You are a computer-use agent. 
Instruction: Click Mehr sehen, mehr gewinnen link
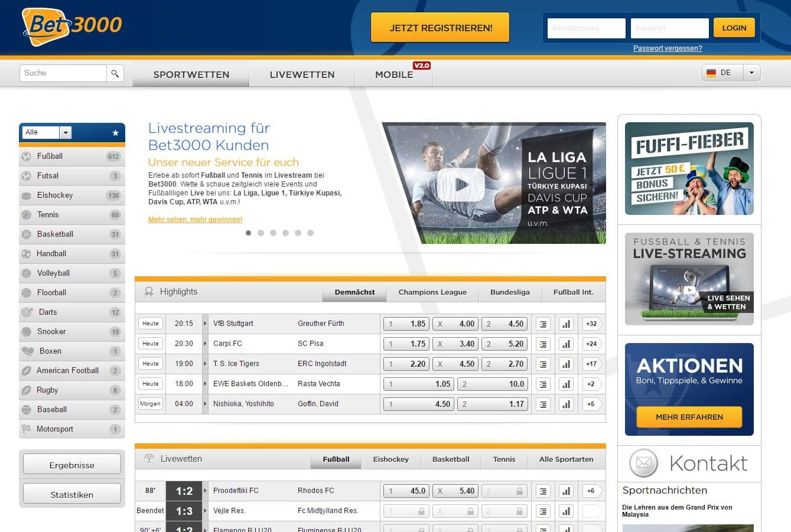[195, 220]
